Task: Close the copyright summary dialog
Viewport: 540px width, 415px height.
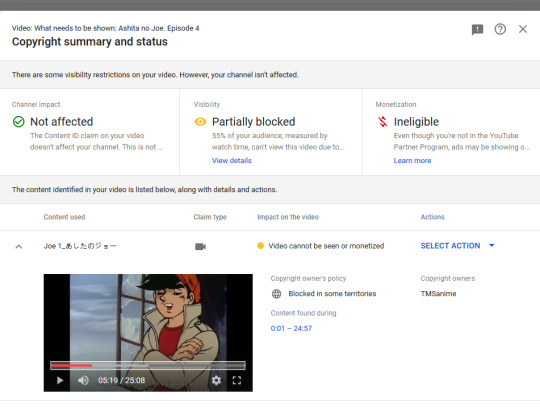Action: 523,29
